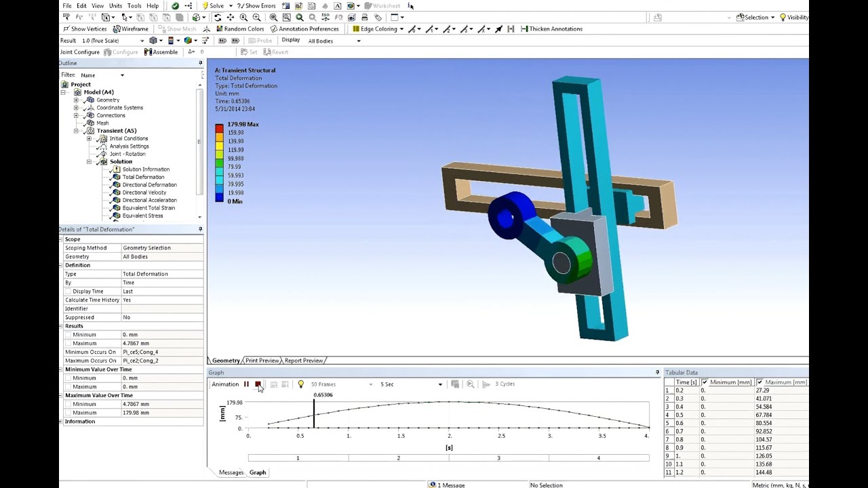Viewport: 868px width, 488px height.
Task: Select Equivalent Stress result
Action: [x=142, y=216]
